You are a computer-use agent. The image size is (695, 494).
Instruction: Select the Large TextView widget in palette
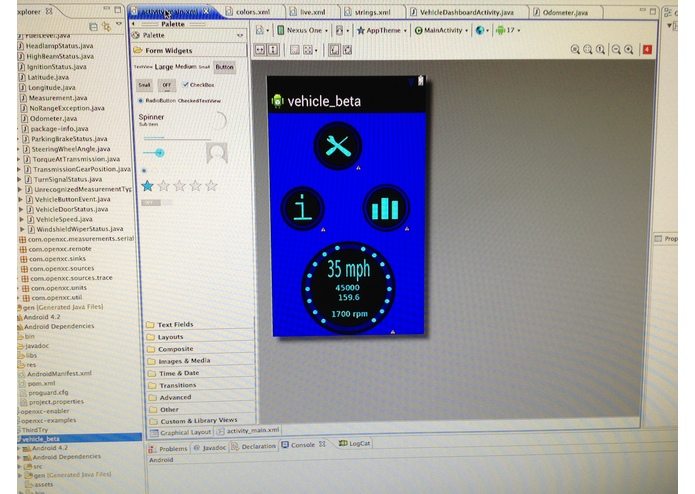pos(164,67)
